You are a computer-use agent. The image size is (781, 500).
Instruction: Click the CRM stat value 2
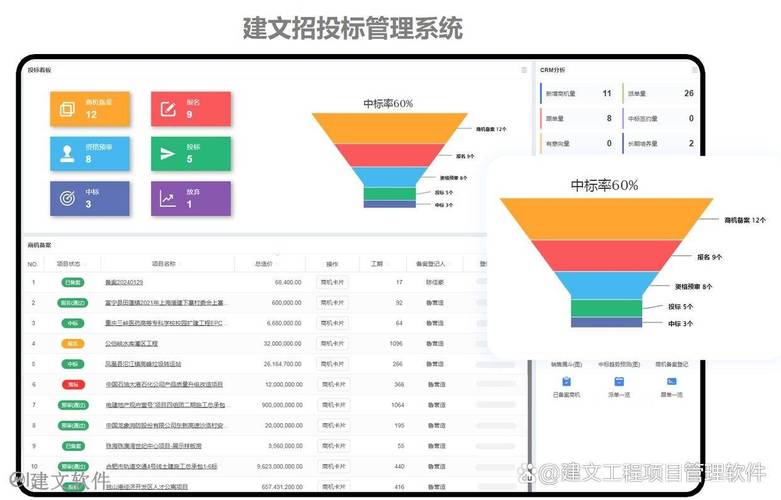point(691,143)
